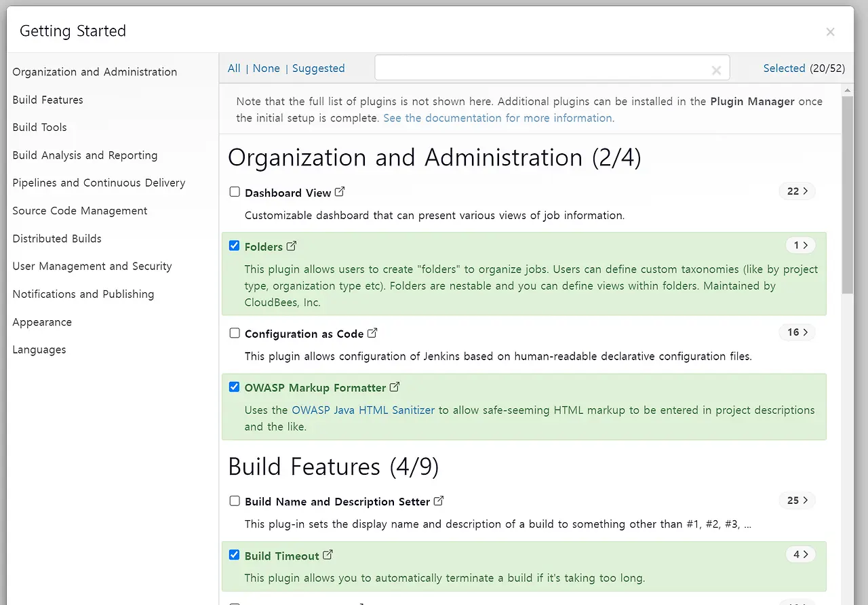
Task: Uncheck the Build Timeout checkbox
Action: tap(235, 555)
